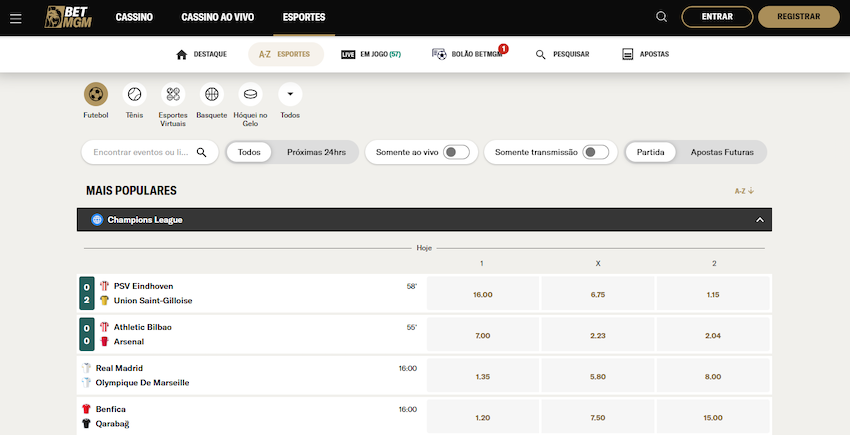Click the Arsenal jersey icon

click(x=105, y=342)
